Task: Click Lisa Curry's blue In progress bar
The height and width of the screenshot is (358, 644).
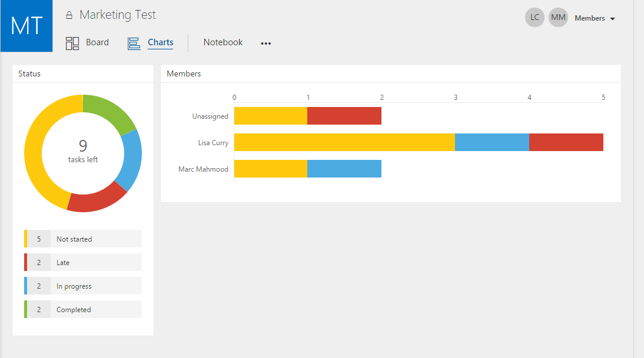Action: click(492, 142)
